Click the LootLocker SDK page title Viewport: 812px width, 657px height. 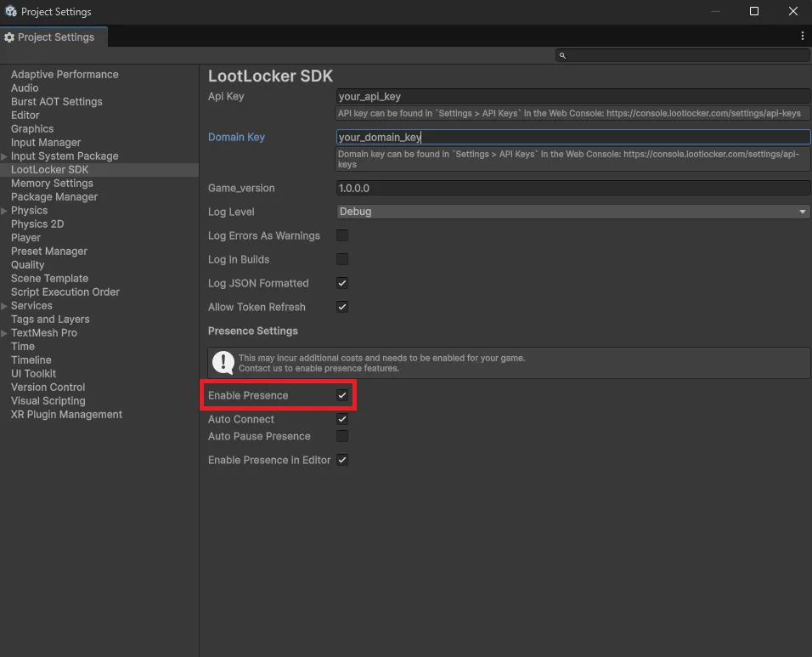270,76
